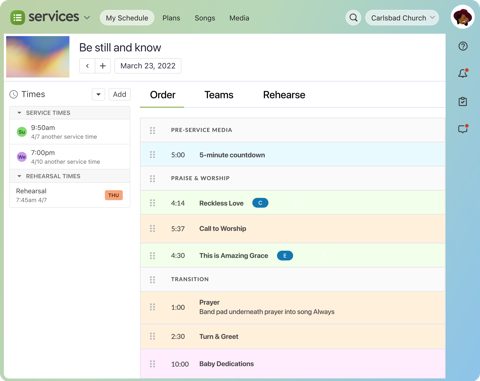Collapse the REHEARSAL TIMES section
The width and height of the screenshot is (480, 381).
(x=19, y=176)
